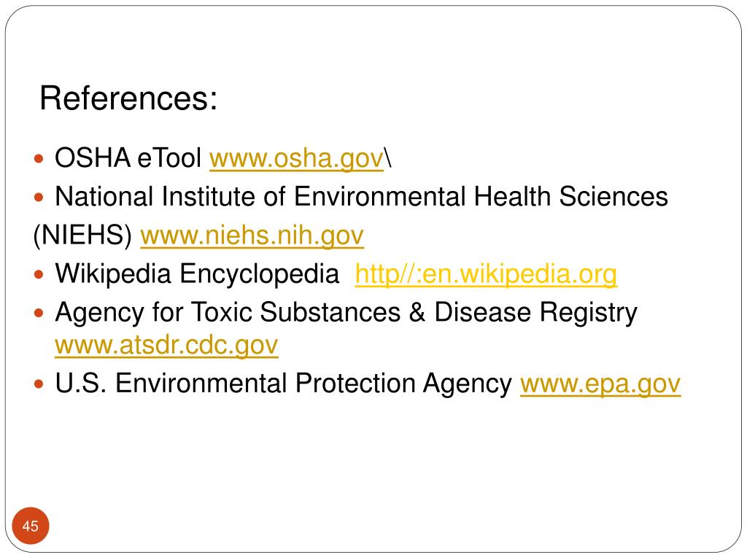Click the (NIEHS) abbreviation text
The width and height of the screenshot is (747, 560).
[82, 236]
